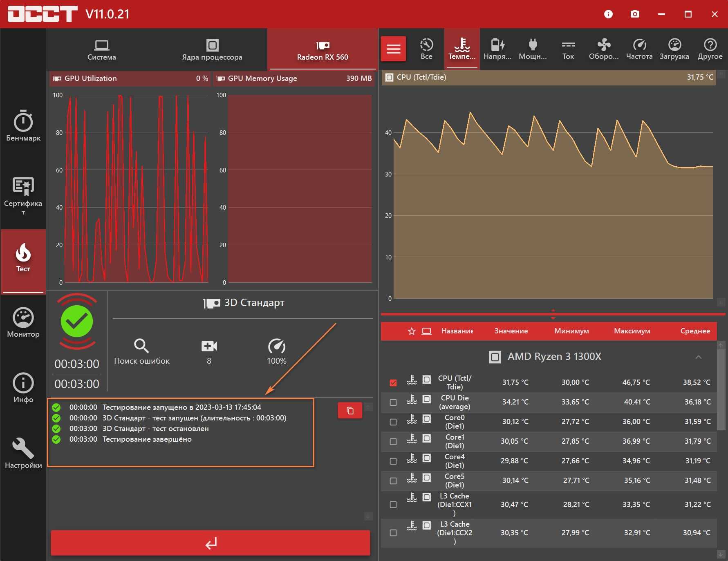Screen dimensions: 728x561
Task: Click the CPU (Tctl/Tdie) graph header
Action: coord(549,77)
